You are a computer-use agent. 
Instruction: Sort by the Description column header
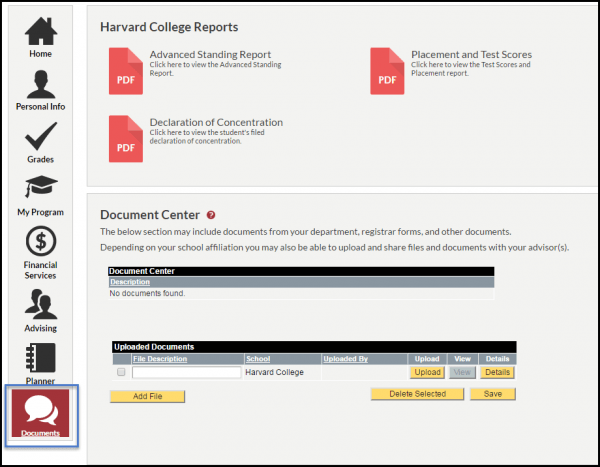130,282
